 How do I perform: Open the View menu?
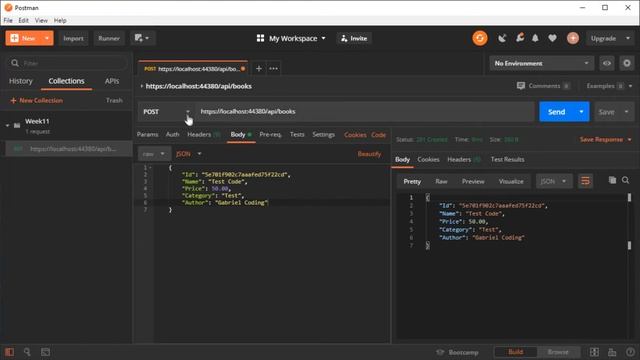click(41, 20)
